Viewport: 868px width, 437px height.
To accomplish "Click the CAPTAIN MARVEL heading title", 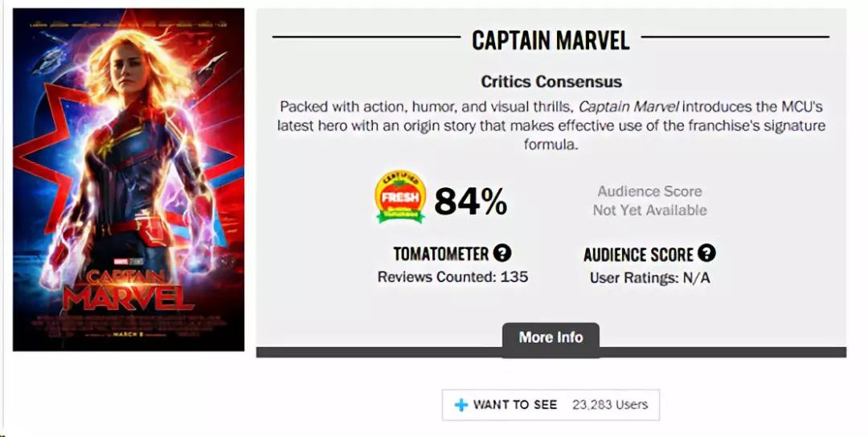I will [551, 40].
